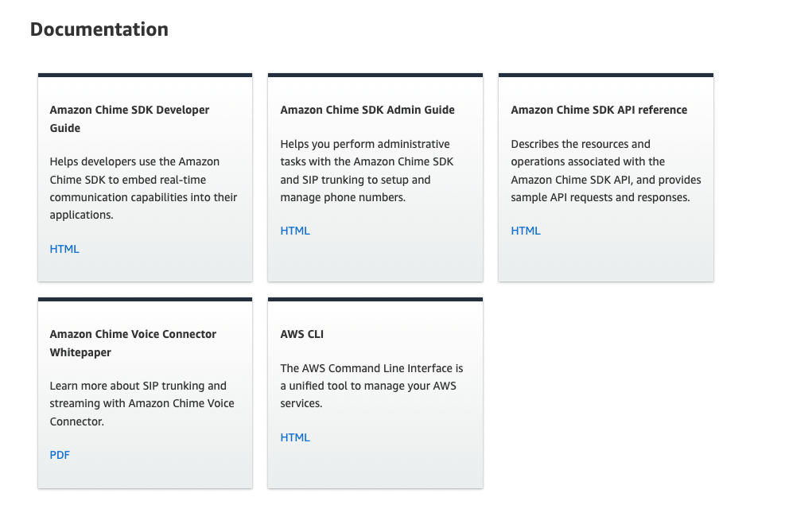The height and width of the screenshot is (532, 785).
Task: Click Amazon Chime SDK Admin Guide title
Action: [367, 110]
